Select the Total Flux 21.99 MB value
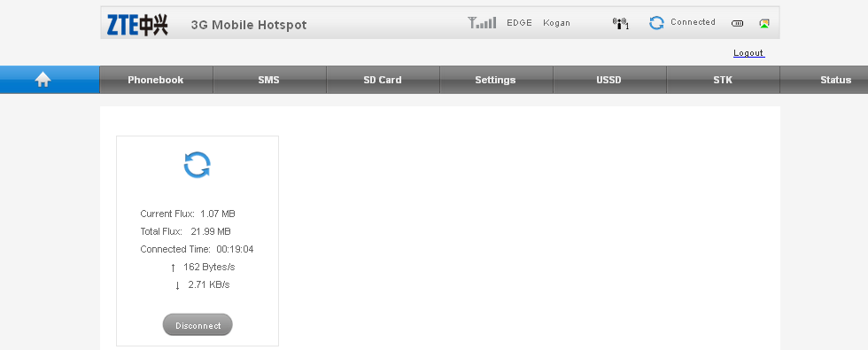The width and height of the screenshot is (868, 350). (x=211, y=231)
